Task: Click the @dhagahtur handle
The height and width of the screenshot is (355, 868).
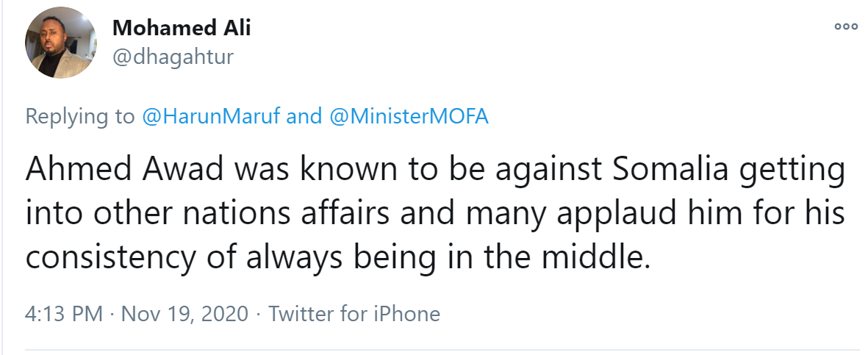Action: pyautogui.click(x=173, y=57)
